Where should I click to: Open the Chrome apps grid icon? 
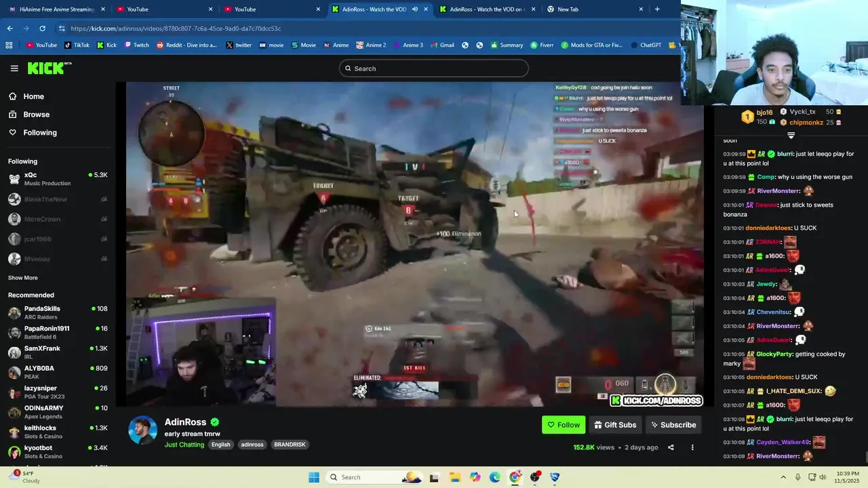[x=9, y=45]
